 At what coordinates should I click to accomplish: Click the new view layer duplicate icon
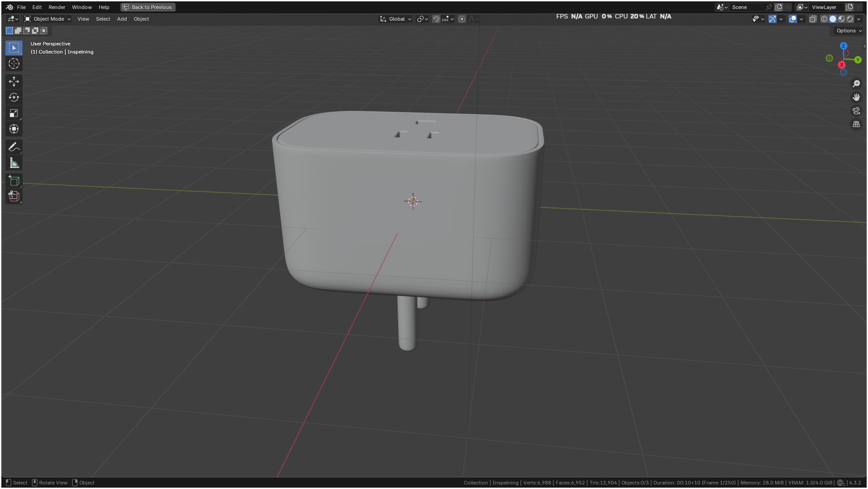tap(850, 7)
